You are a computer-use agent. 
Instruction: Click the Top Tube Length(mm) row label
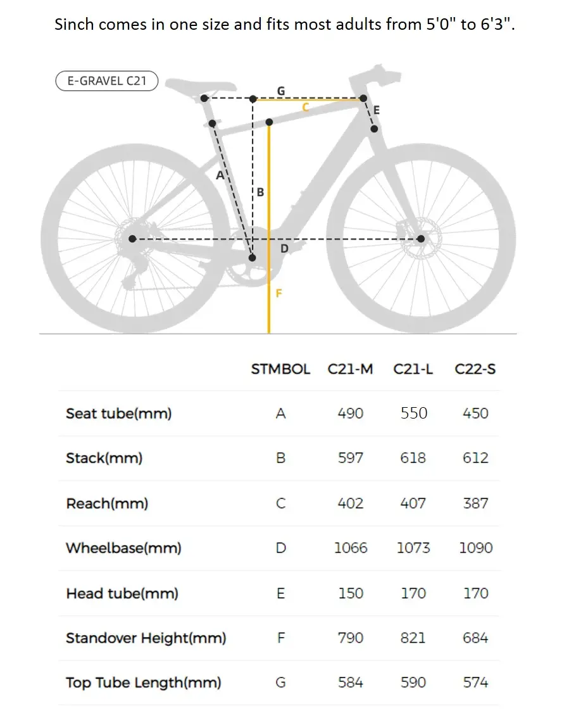pos(144,683)
